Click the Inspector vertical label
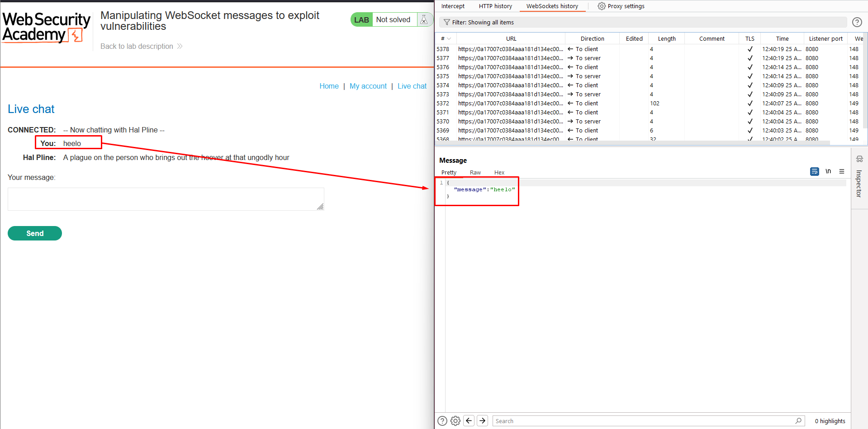 (x=859, y=184)
